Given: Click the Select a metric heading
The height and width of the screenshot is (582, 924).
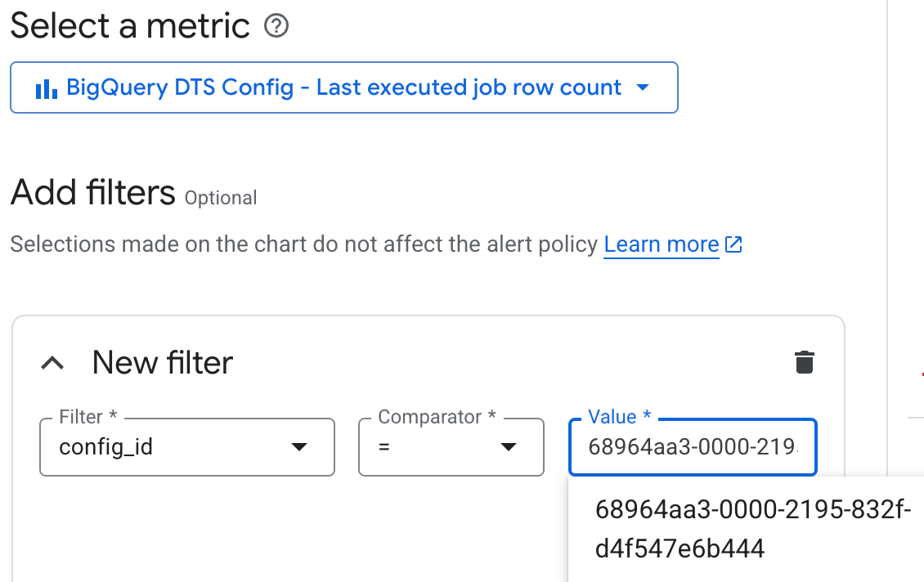Looking at the screenshot, I should click(129, 26).
